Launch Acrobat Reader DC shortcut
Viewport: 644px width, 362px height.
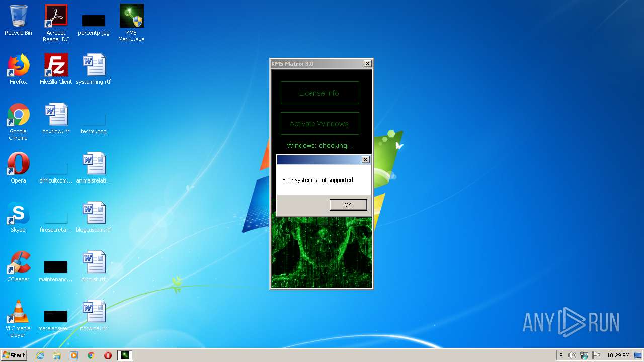pos(56,23)
